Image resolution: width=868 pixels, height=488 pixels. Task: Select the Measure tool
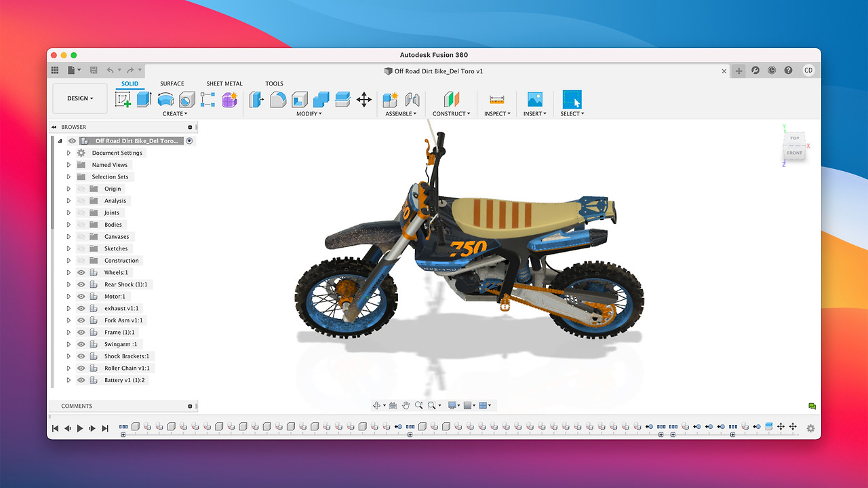point(496,100)
